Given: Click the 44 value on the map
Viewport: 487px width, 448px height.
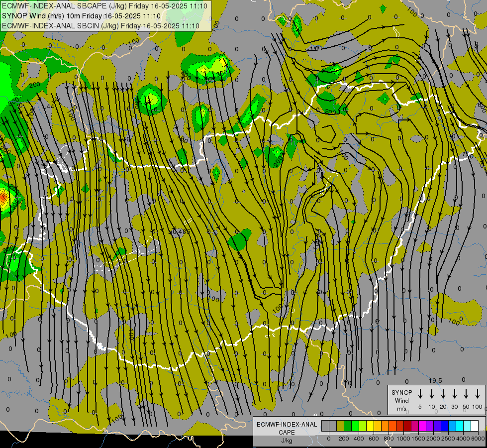Looking at the screenshot, I should click(x=50, y=107).
